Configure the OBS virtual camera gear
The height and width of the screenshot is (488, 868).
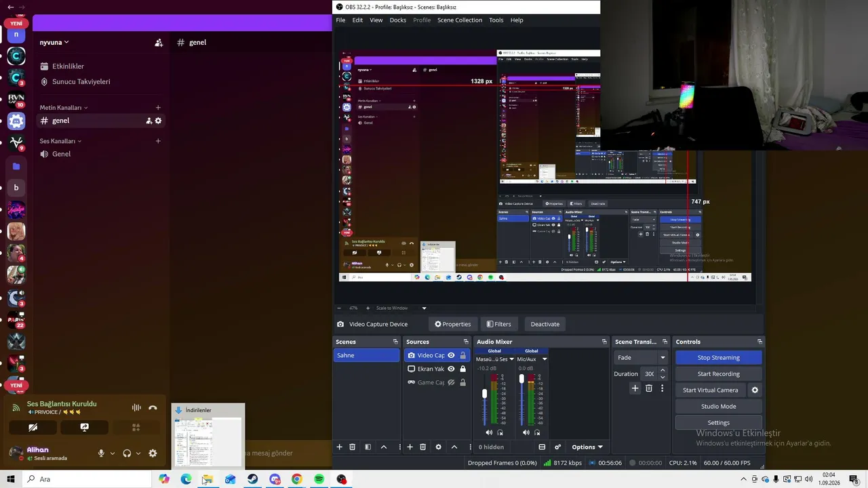point(755,390)
